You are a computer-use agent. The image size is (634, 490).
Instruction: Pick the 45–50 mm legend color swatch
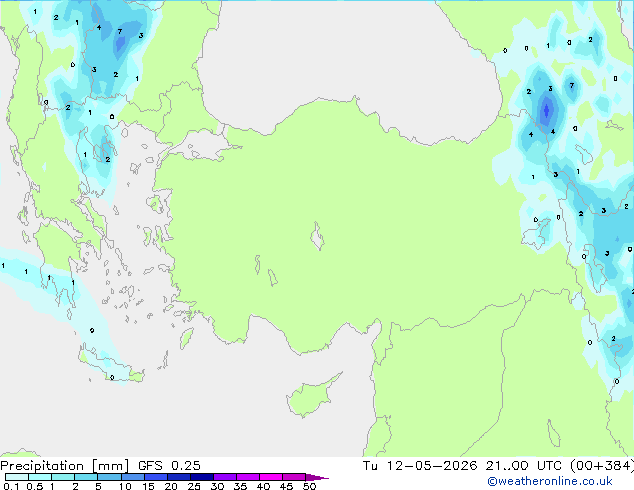click(x=294, y=477)
